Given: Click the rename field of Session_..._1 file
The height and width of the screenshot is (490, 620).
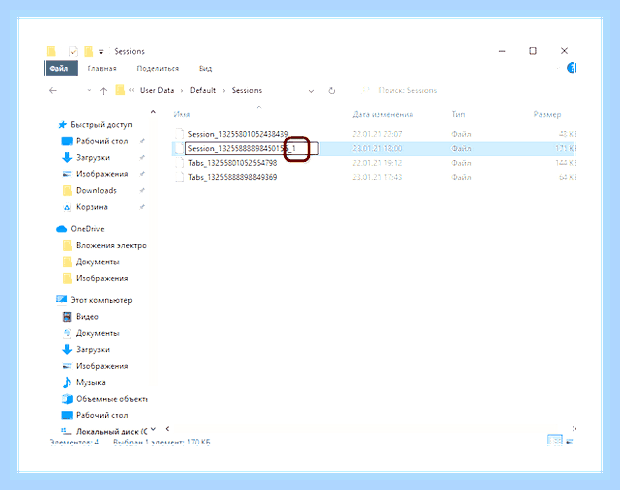Looking at the screenshot, I should pos(252,148).
